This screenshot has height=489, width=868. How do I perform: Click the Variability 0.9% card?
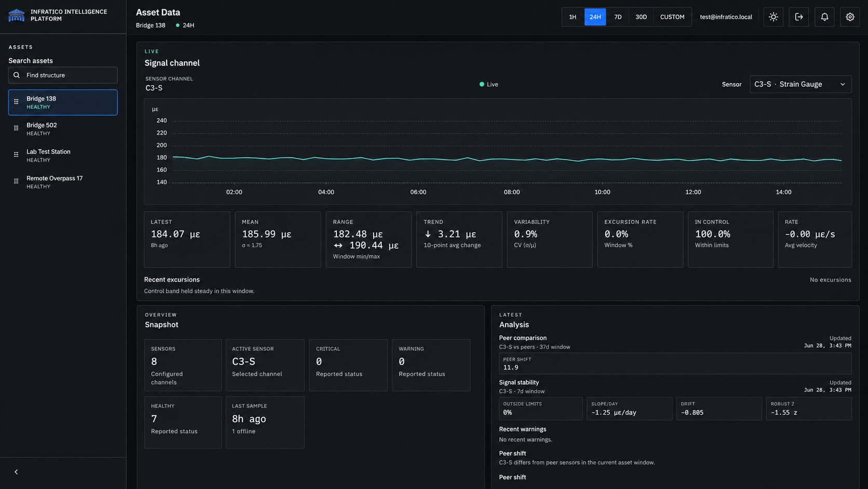click(549, 239)
